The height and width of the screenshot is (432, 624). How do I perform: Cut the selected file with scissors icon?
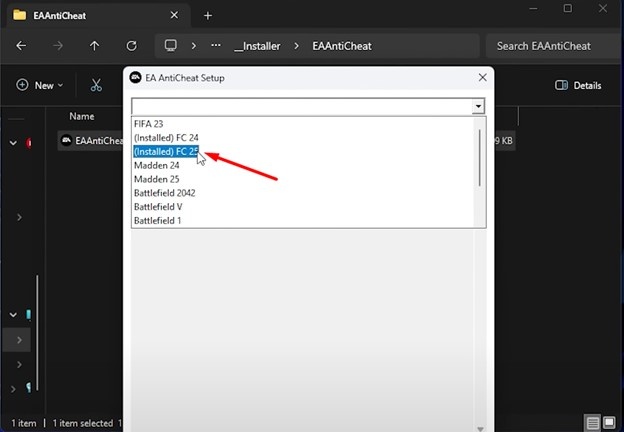click(x=96, y=85)
